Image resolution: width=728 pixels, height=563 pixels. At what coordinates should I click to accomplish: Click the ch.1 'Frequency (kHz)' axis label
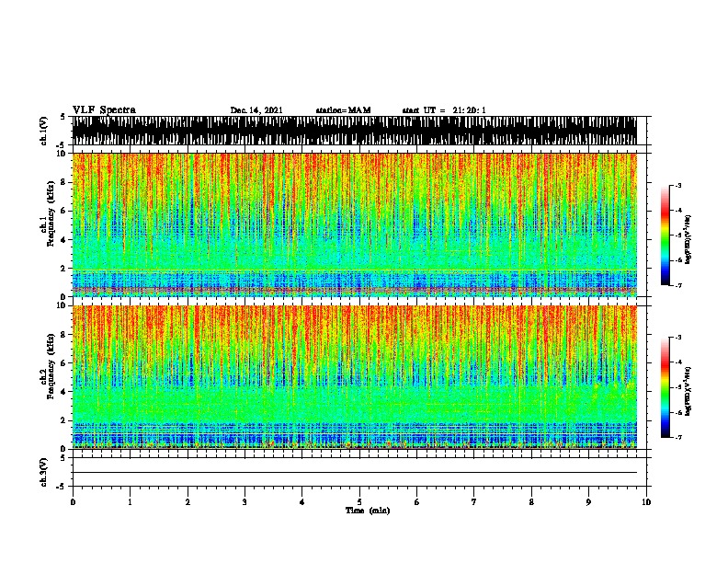pos(51,214)
